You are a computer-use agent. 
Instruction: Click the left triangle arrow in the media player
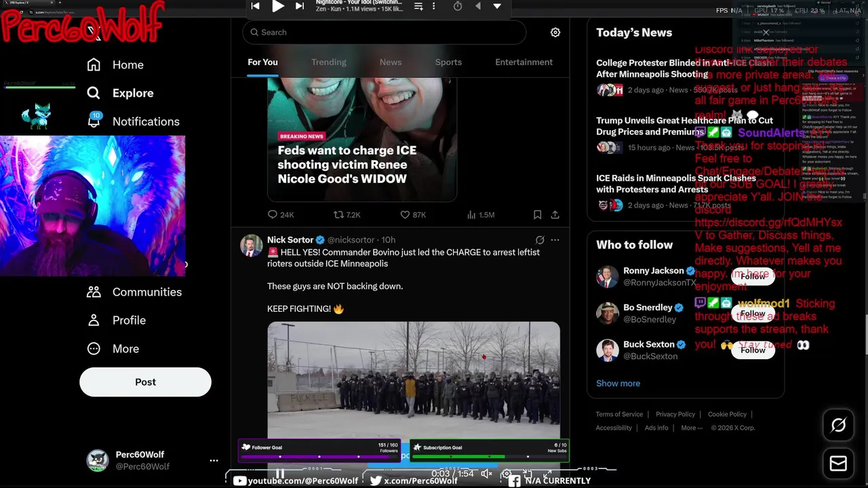[477, 6]
